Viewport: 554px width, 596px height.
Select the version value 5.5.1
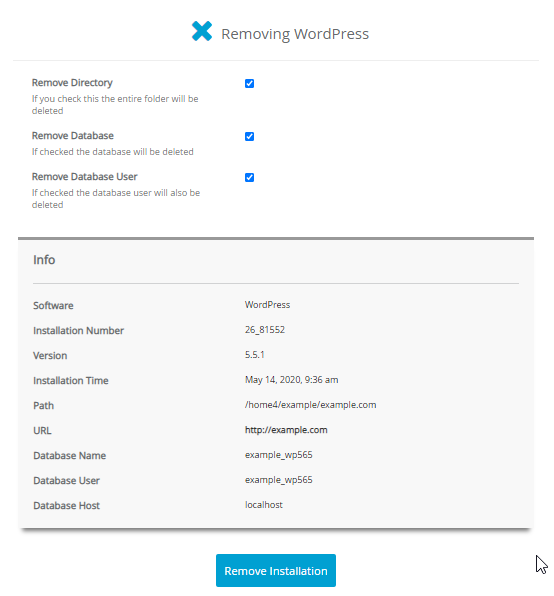255,355
